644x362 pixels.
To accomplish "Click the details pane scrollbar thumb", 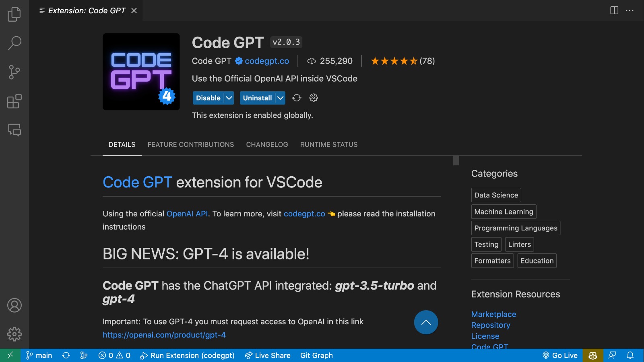I will pyautogui.click(x=456, y=160).
